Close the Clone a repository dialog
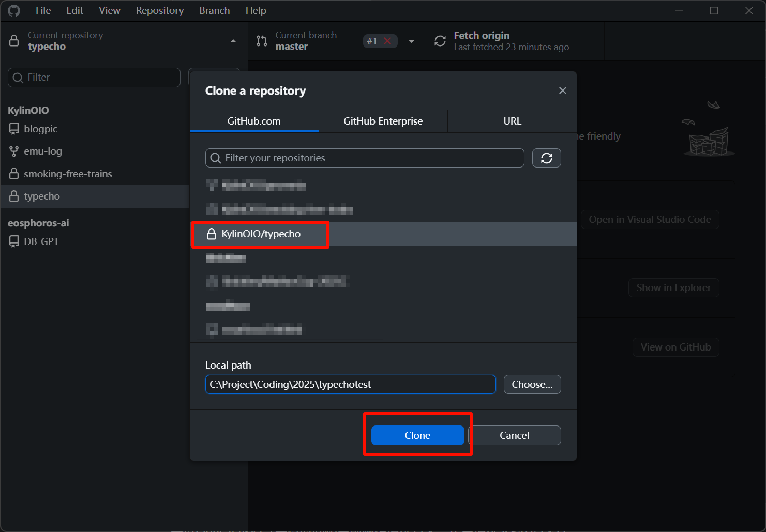This screenshot has height=532, width=766. 563,90
